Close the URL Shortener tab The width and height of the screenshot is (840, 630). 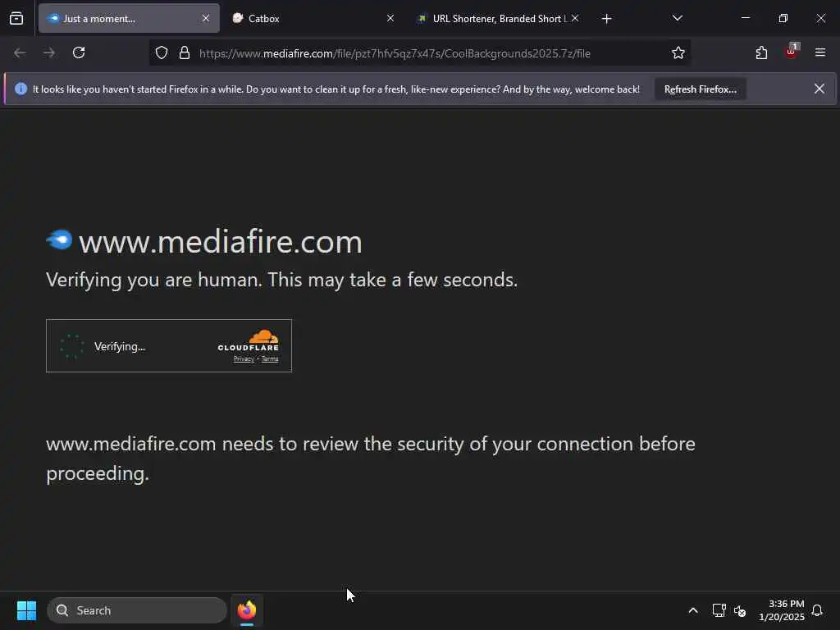tap(575, 19)
